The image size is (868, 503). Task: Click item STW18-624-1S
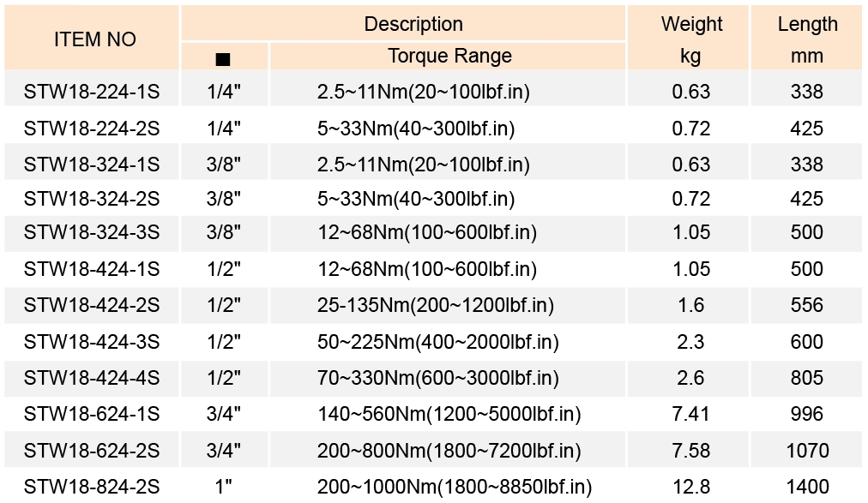click(92, 415)
